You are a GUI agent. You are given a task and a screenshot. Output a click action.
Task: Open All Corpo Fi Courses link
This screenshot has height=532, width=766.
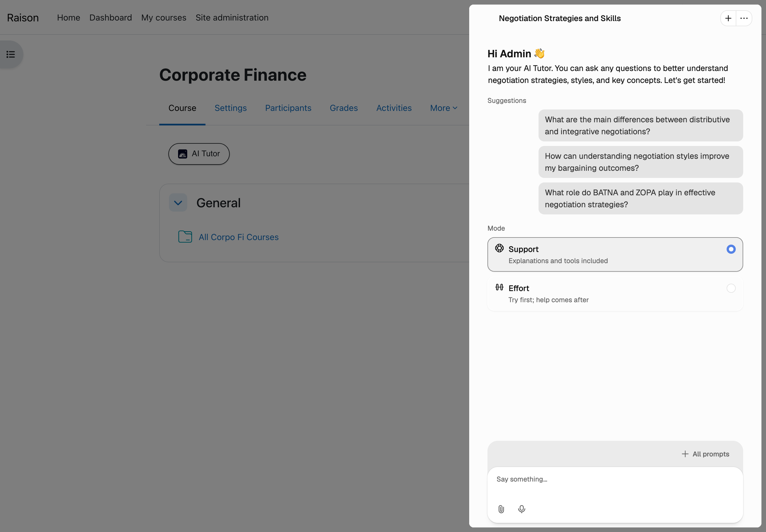pos(239,237)
